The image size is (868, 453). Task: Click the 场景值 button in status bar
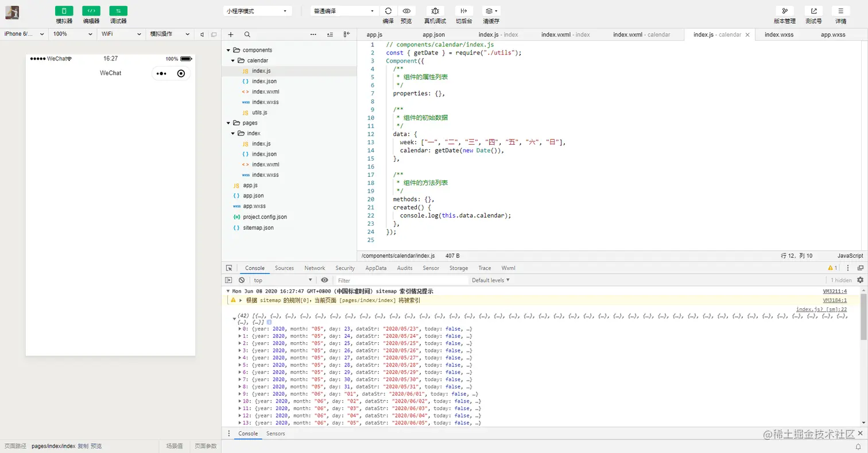[175, 446]
